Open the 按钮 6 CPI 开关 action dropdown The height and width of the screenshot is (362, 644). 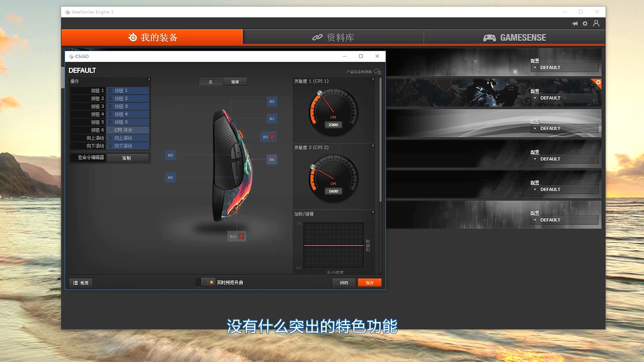click(x=128, y=130)
